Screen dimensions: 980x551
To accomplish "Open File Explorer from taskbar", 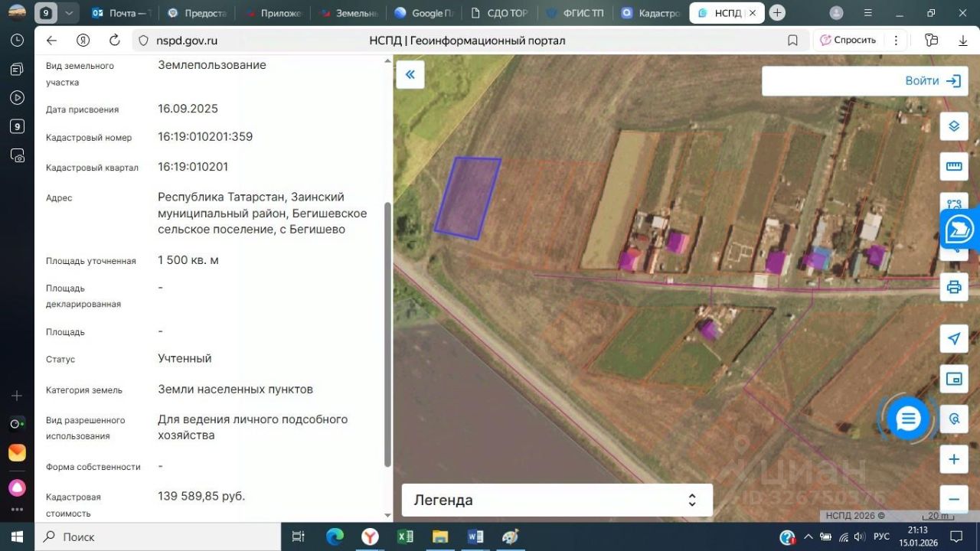I will [440, 536].
